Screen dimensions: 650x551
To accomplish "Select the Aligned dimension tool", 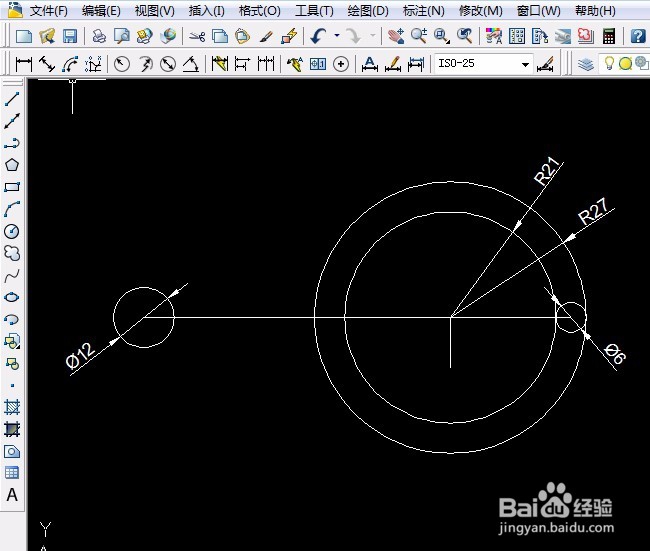I will tap(47, 64).
